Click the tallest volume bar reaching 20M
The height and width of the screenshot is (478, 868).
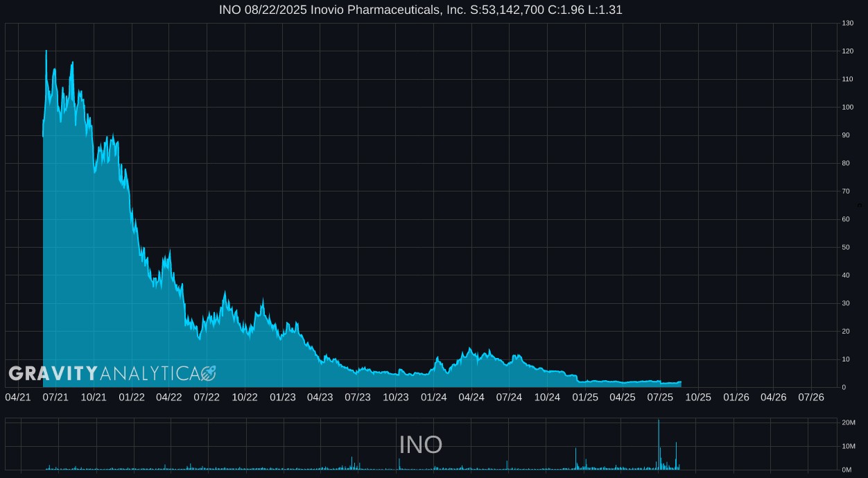[x=659, y=445]
